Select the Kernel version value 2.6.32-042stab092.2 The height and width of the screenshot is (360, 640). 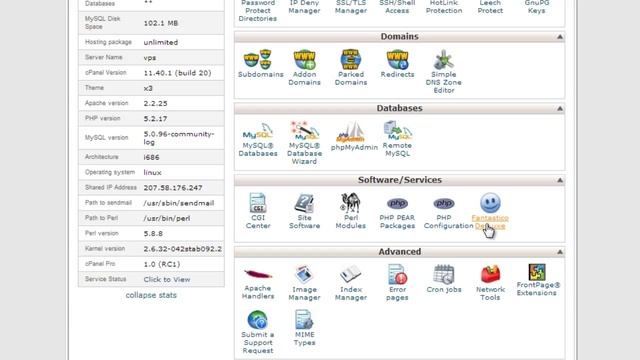(182, 249)
